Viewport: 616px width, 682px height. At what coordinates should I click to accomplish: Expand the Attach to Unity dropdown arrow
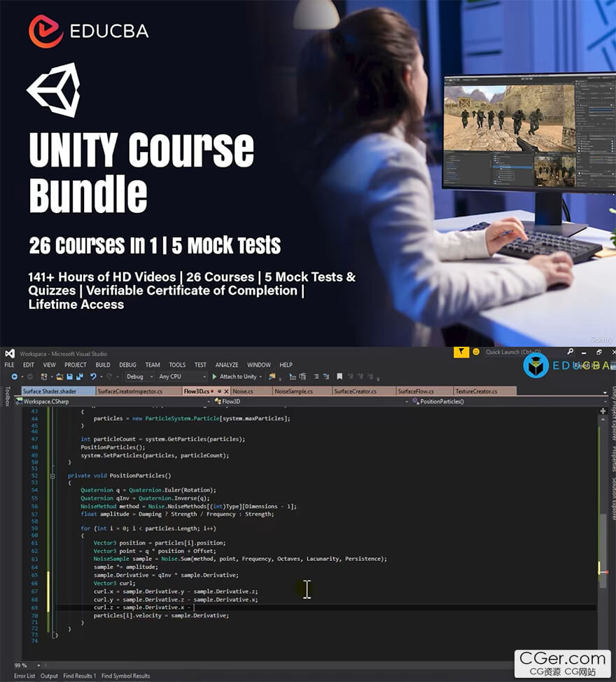260,377
